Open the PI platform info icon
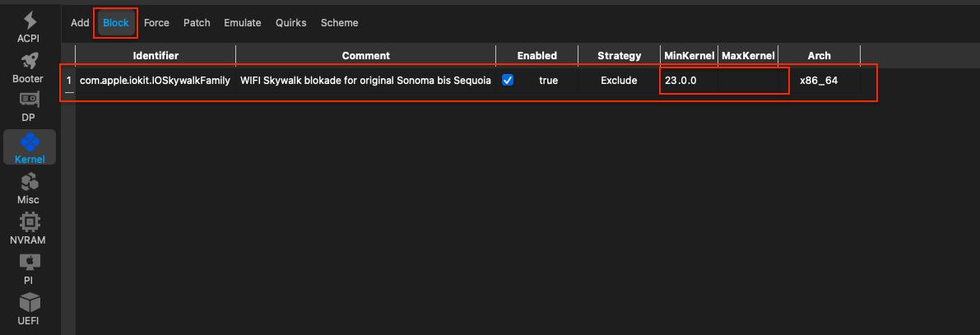 point(29,263)
